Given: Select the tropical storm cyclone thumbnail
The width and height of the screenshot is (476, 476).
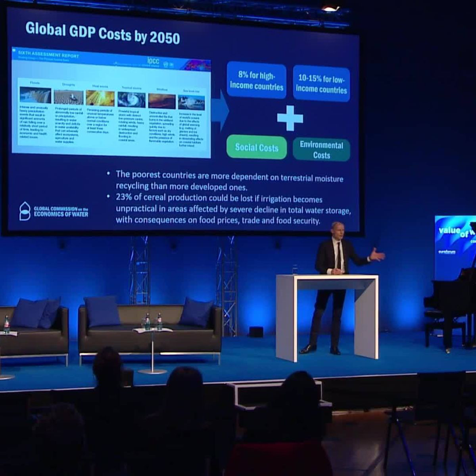Looking at the screenshot, I should coord(131,100).
